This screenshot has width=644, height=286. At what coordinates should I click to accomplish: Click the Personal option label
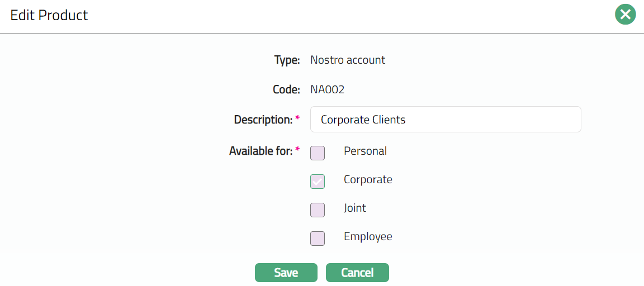(365, 151)
